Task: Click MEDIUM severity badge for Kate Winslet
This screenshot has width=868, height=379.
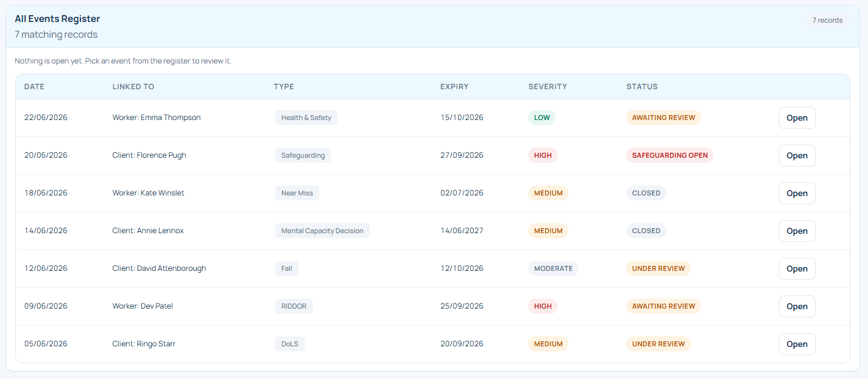Action: 548,193
